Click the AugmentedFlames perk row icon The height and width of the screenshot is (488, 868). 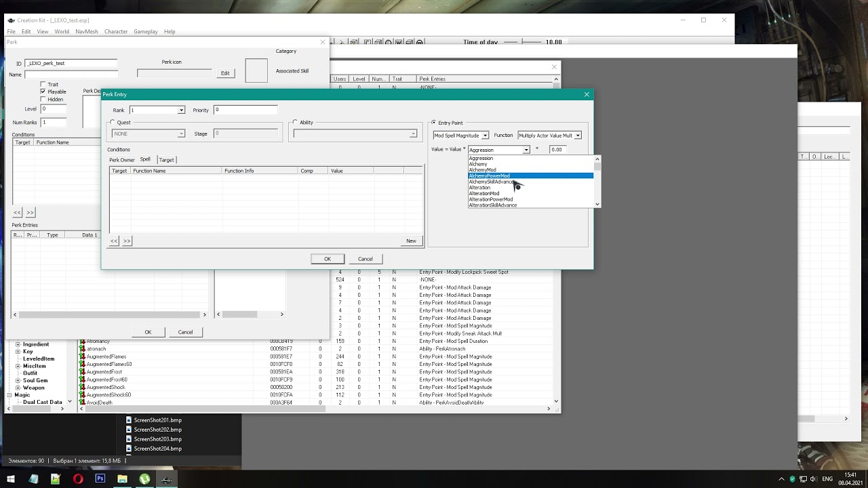(83, 357)
